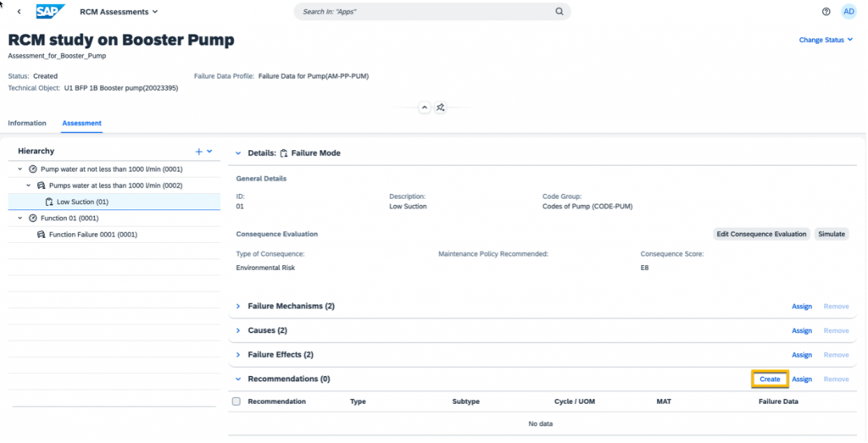Click Assign in Recommendations row
This screenshot has width=868, height=443.
802,379
